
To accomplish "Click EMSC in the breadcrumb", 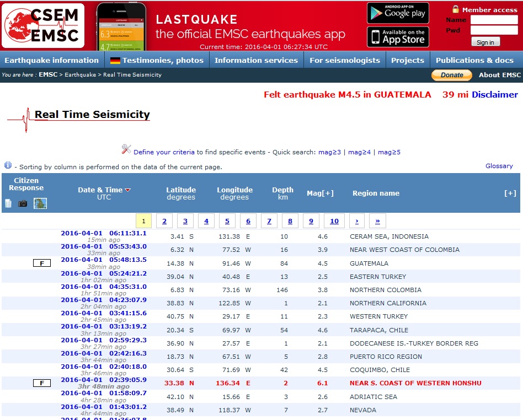I will click(48, 74).
